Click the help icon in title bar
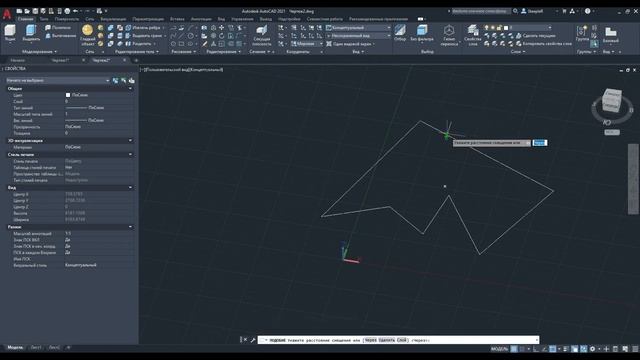The height and width of the screenshot is (360, 640). tap(588, 11)
